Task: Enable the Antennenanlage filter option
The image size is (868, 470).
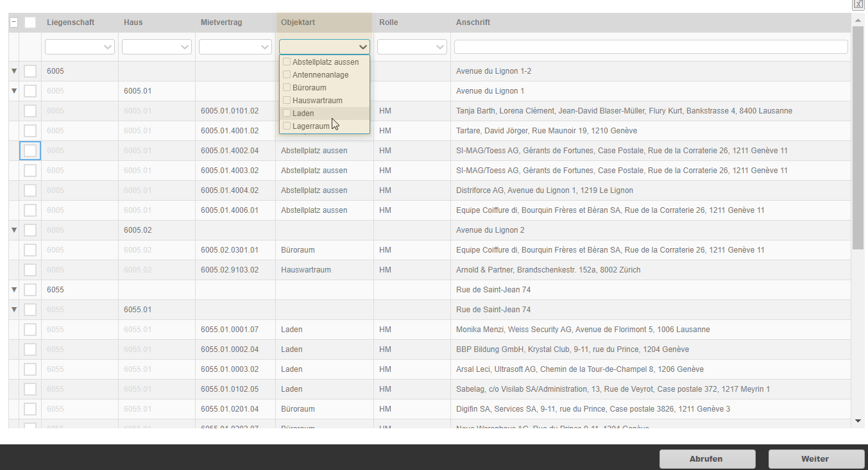Action: [x=287, y=75]
